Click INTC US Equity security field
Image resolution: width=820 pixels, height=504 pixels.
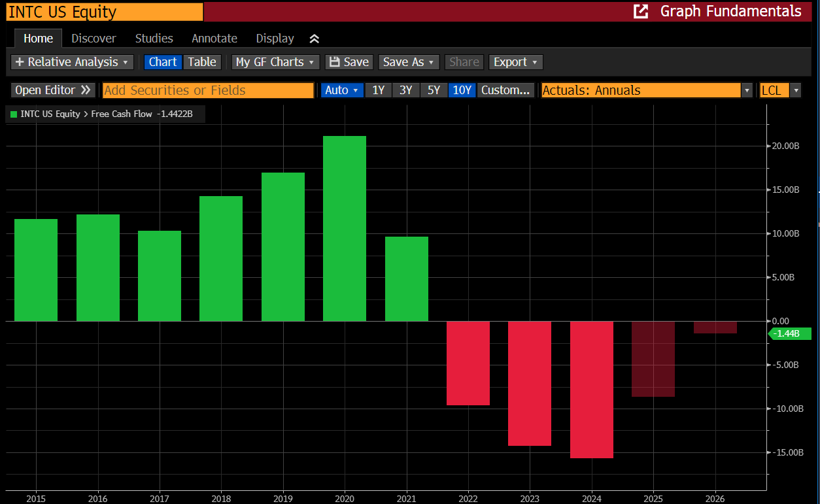click(105, 12)
